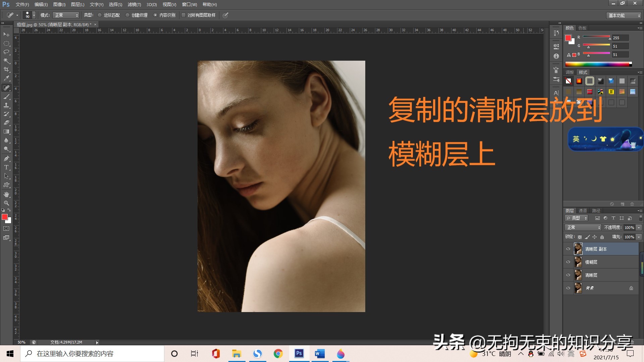Select the Zoom tool

click(x=6, y=203)
